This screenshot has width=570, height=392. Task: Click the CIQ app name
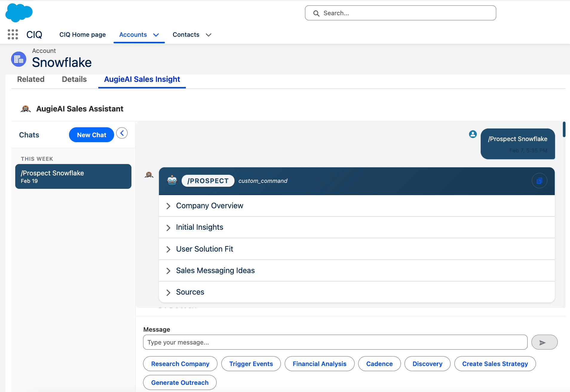(34, 35)
